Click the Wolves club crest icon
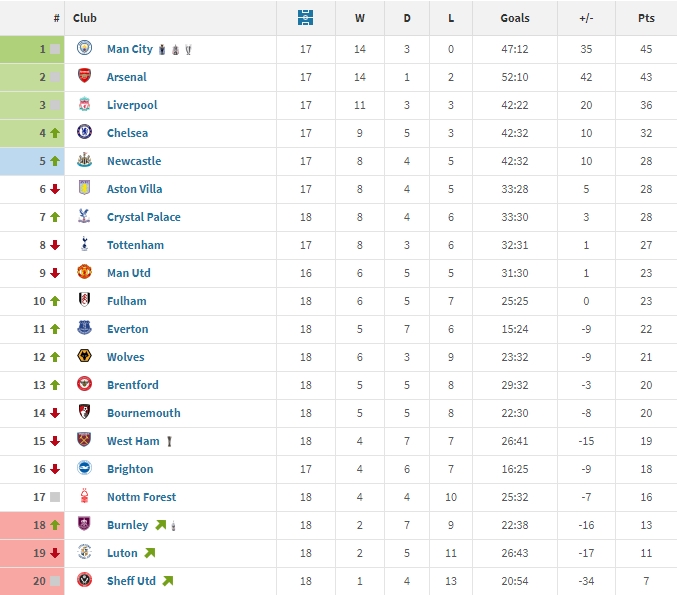 tap(84, 357)
